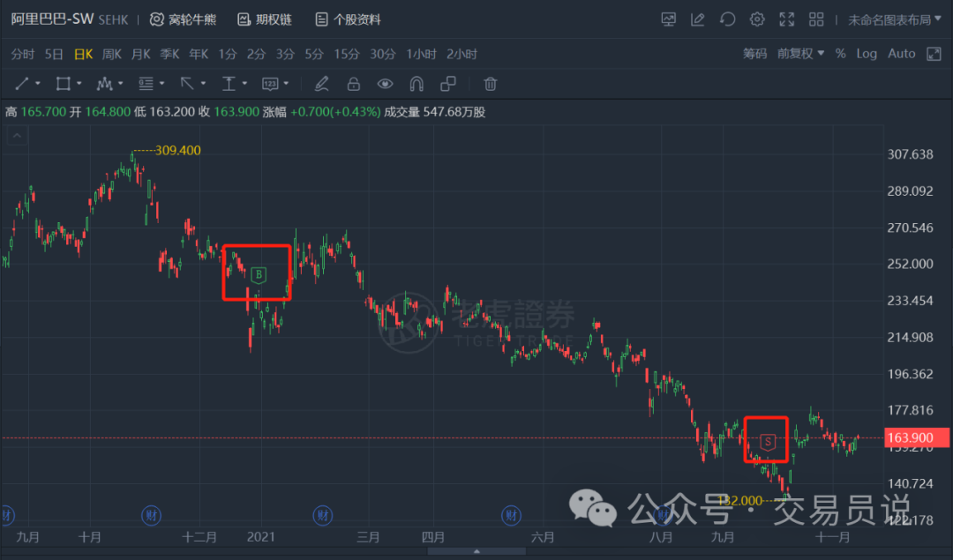Toggle drawing visibility with the eye icon
Screen dimensions: 953x560
(385, 84)
